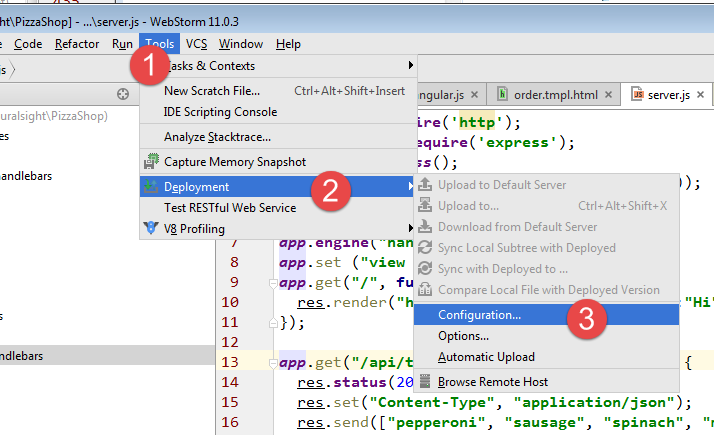Click line number 16 in the gutter

pyautogui.click(x=230, y=423)
